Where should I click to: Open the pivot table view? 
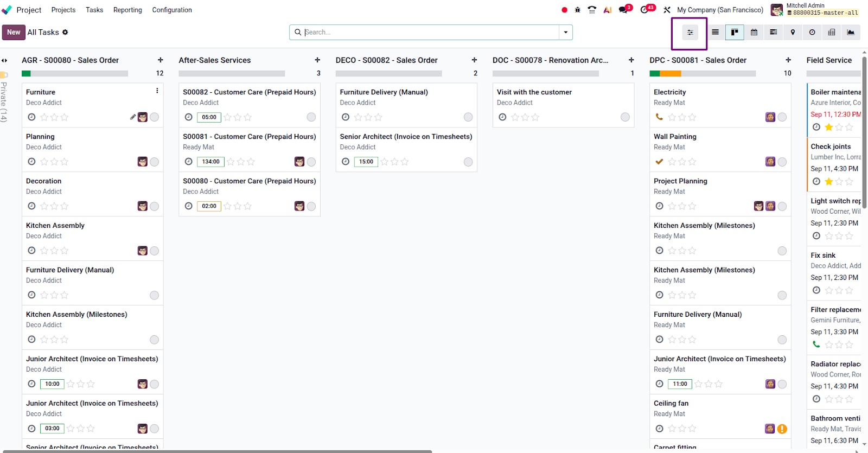coord(832,33)
